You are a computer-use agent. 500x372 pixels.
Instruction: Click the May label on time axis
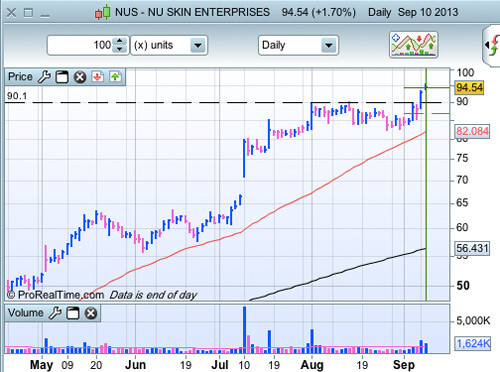[x=41, y=365]
